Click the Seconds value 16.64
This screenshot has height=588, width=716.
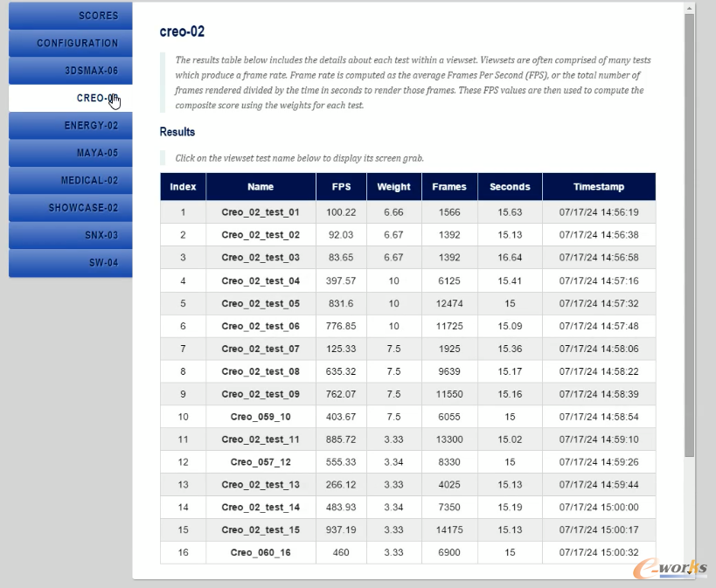[x=510, y=258]
